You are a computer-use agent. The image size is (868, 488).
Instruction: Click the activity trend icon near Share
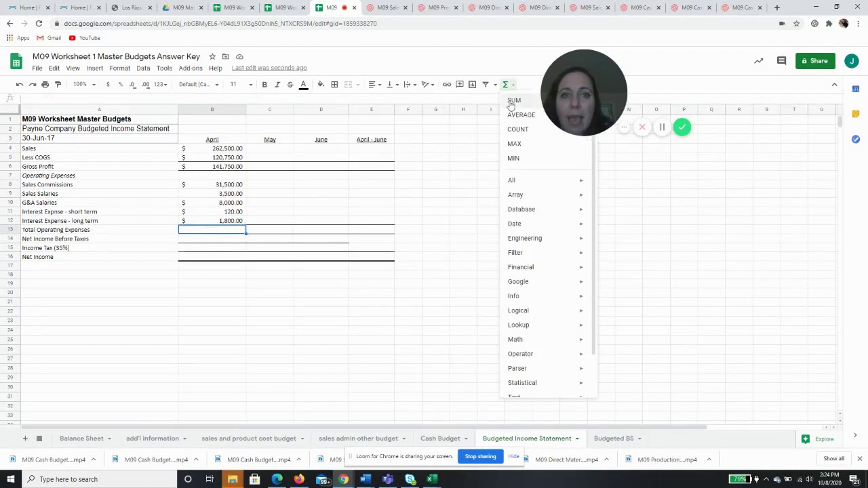[x=758, y=61]
